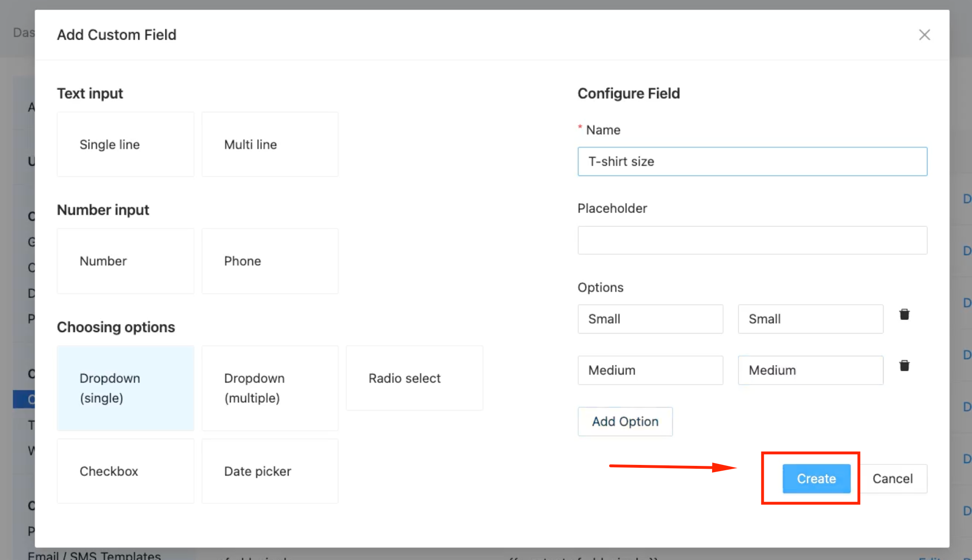The height and width of the screenshot is (560, 972).
Task: Delete the Medium option row
Action: [904, 366]
